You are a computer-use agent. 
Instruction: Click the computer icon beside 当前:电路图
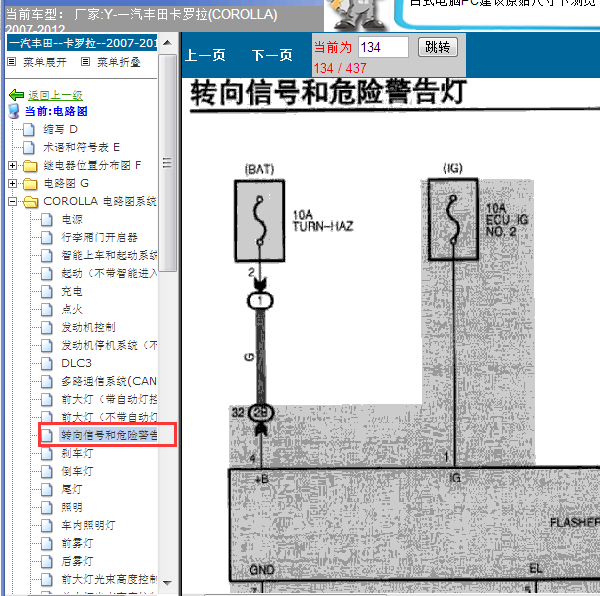pos(14,111)
